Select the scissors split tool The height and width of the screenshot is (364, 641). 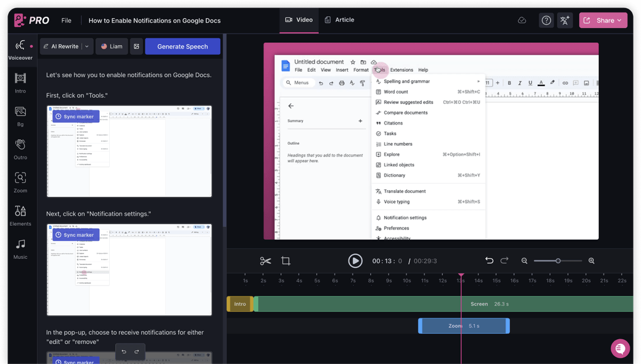pyautogui.click(x=265, y=261)
